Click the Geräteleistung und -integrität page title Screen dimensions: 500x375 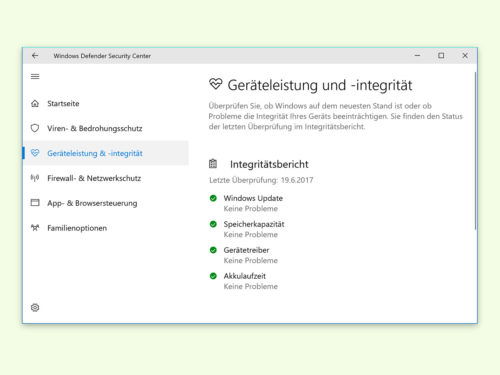coord(320,85)
